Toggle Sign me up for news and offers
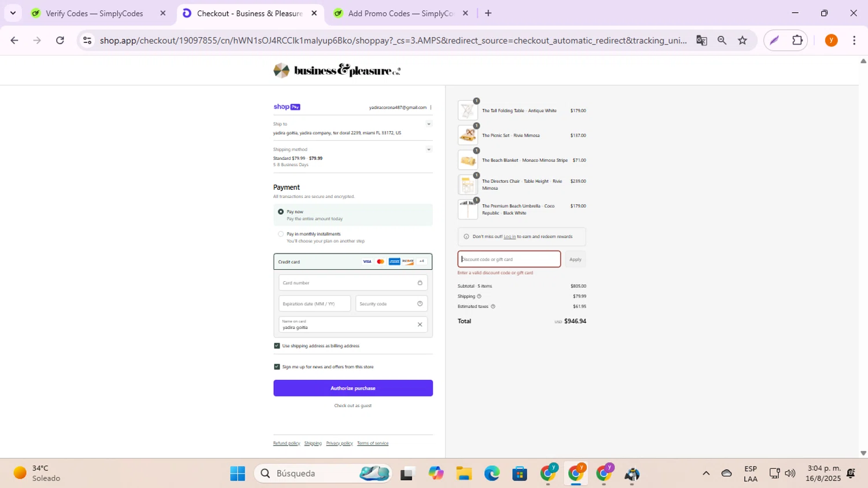Viewport: 868px width, 488px height. [277, 367]
